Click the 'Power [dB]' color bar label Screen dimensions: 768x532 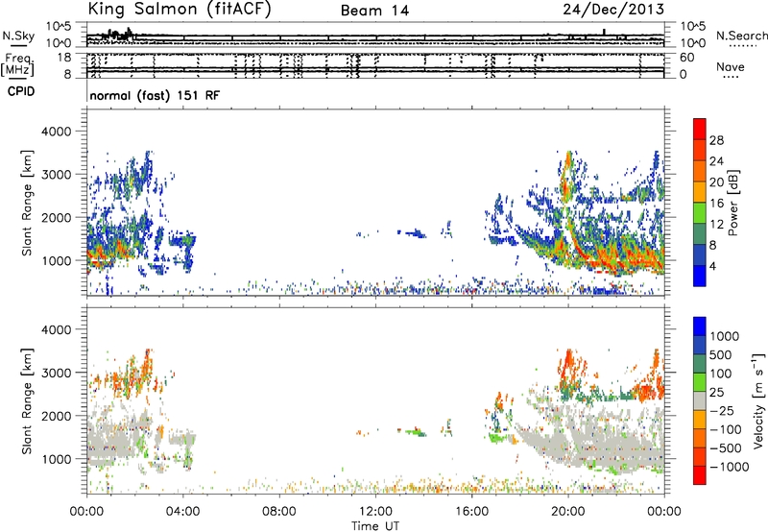pos(732,203)
